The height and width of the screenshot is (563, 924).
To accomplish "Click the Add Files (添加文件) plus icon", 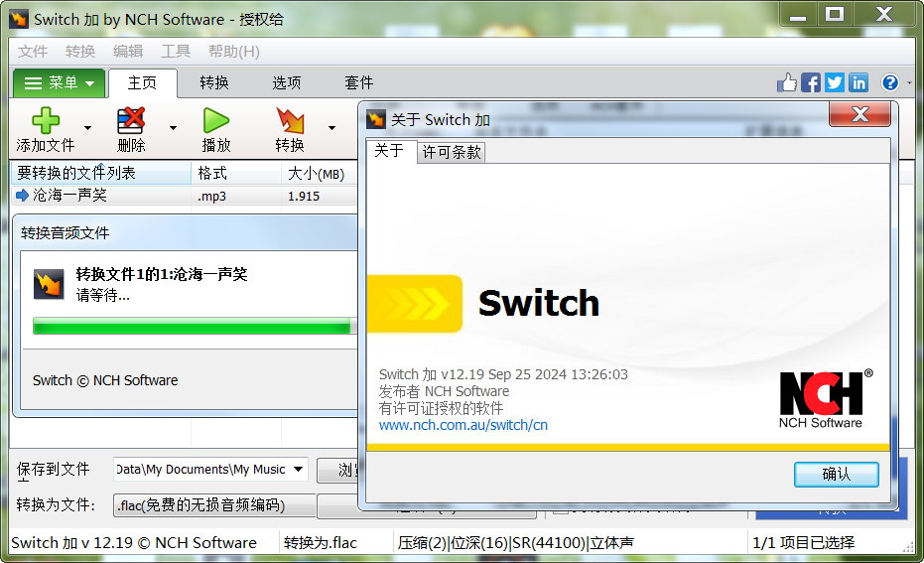I will [46, 121].
